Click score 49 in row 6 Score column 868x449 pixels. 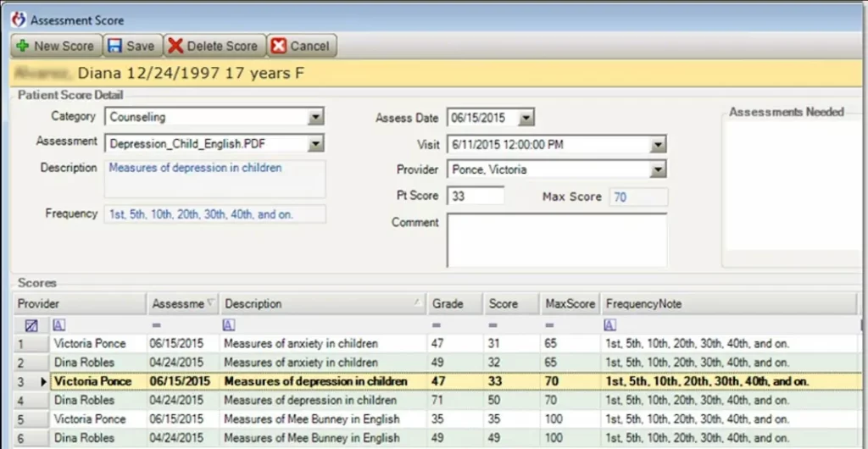(x=494, y=438)
